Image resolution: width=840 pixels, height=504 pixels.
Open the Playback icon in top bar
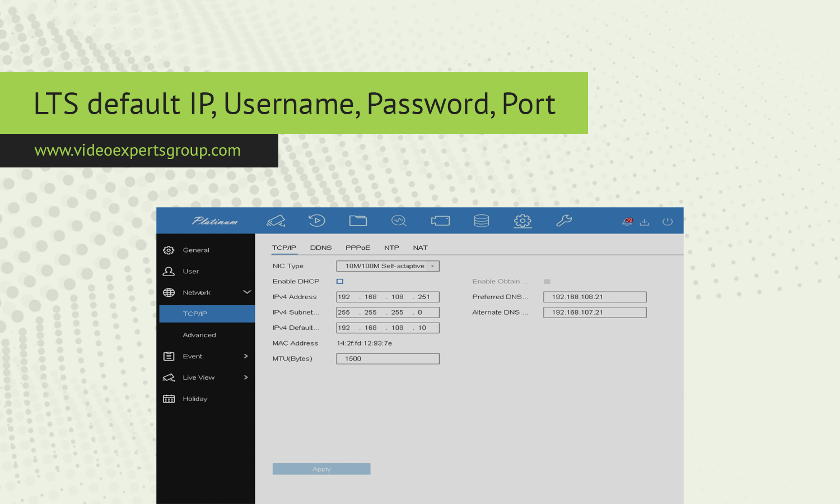tap(317, 221)
